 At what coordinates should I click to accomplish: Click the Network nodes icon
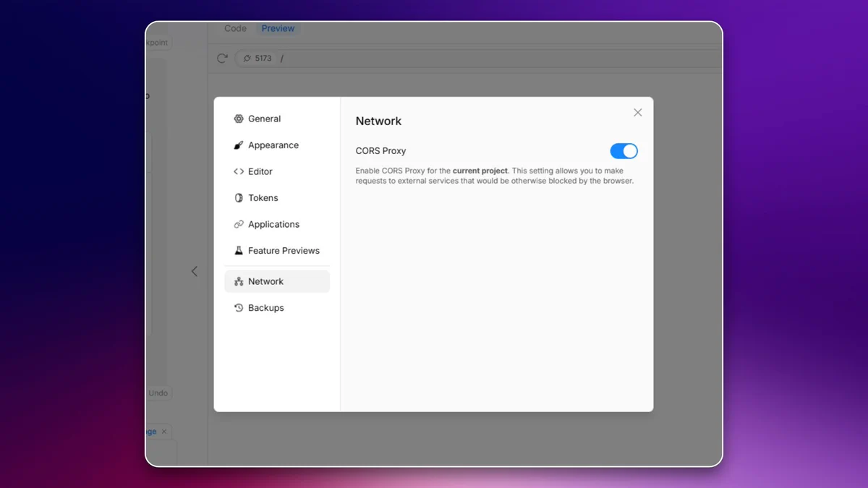[239, 281]
